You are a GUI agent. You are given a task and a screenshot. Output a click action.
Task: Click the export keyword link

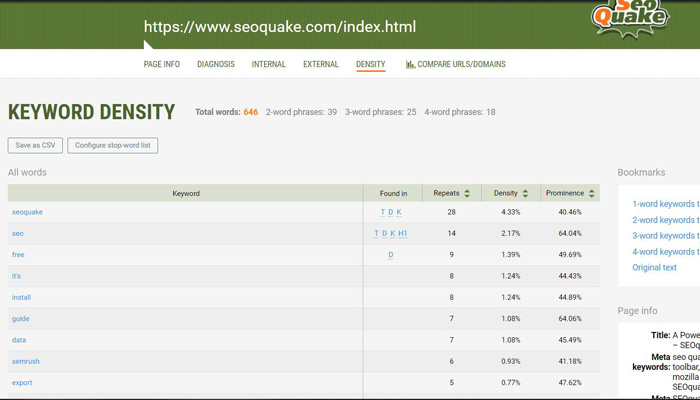pos(22,383)
